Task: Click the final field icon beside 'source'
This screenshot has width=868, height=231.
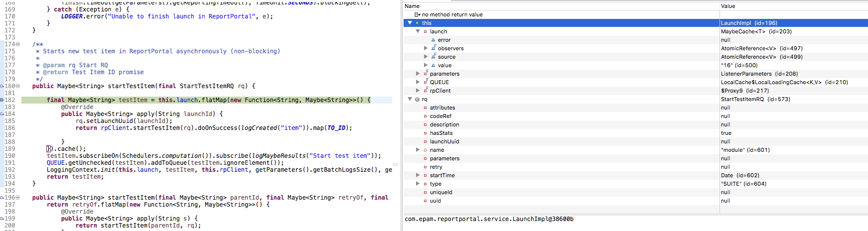Action: (434, 57)
